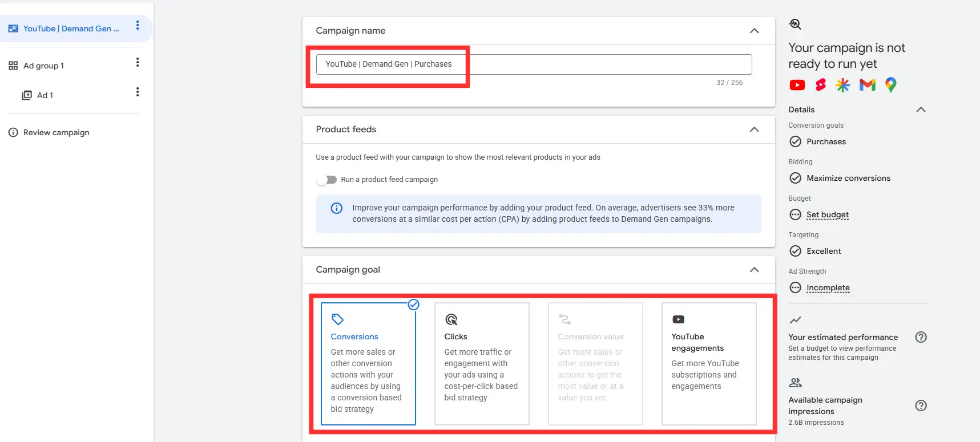Viewport: 980px width, 442px height.
Task: Click the Gmail channel icon
Action: (868, 85)
